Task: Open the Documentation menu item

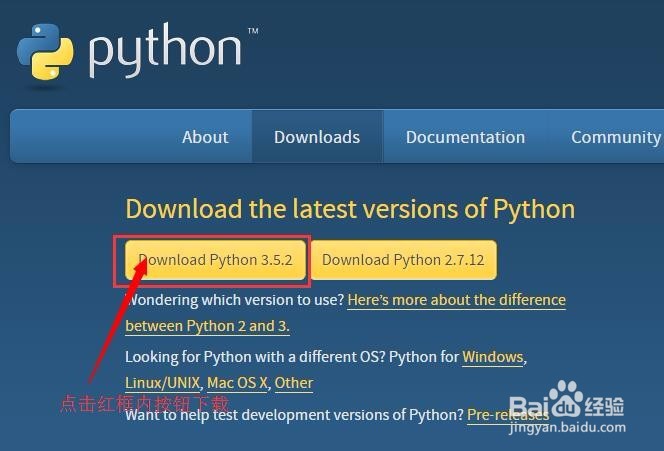Action: [465, 137]
